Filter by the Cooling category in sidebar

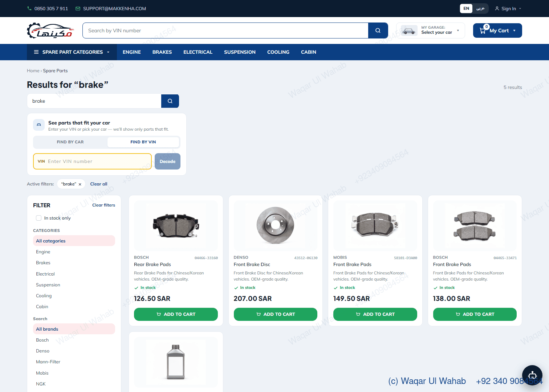pos(74,296)
